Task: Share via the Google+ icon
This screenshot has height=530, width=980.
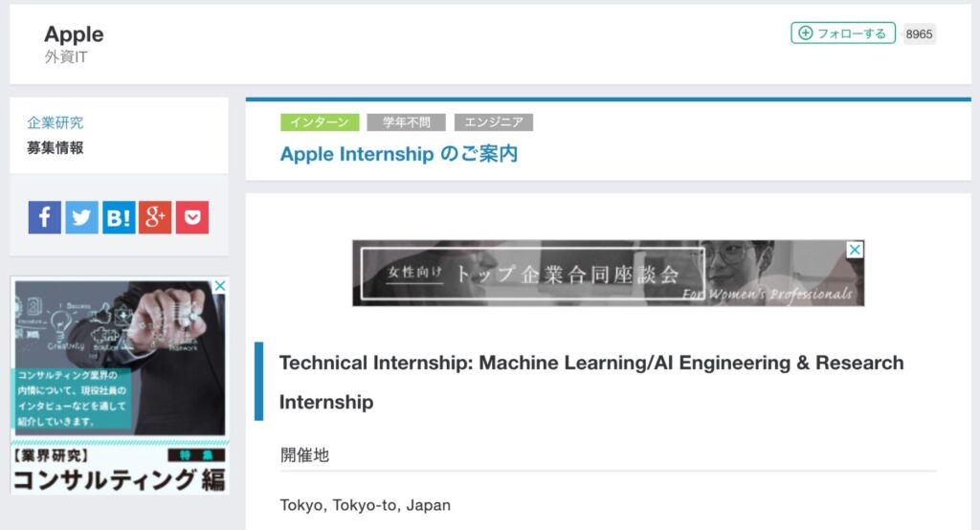Action: click(x=155, y=217)
